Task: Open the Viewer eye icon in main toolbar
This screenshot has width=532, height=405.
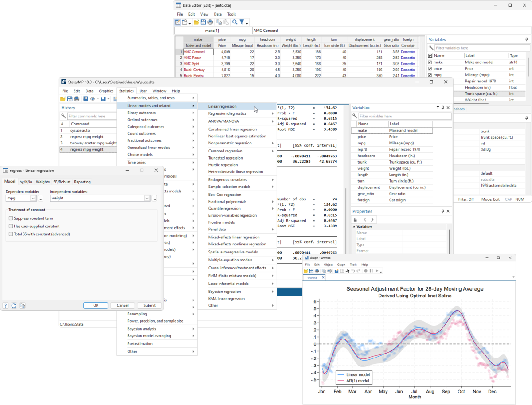Action: (x=93, y=99)
